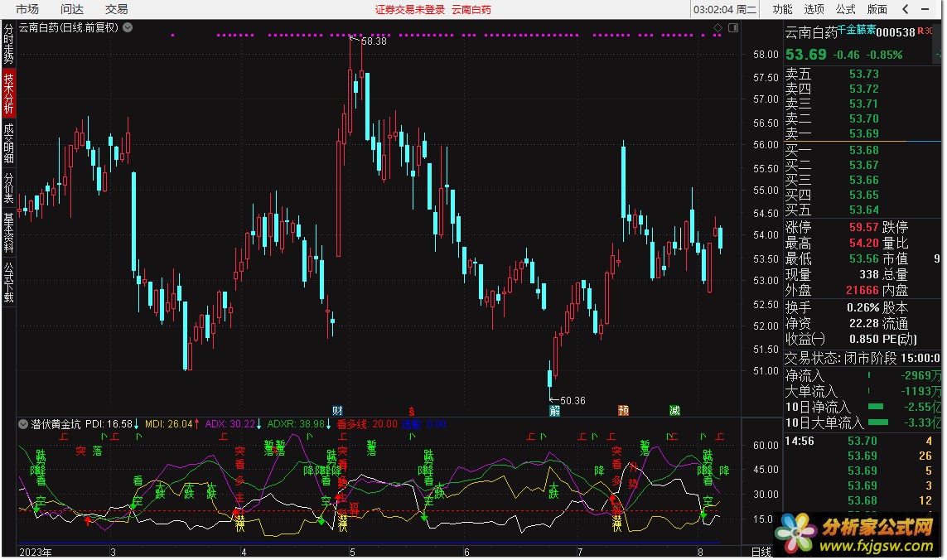Viewport: 947px width, 560px height.
Task: Open the 版面 menu
Action: 877,9
